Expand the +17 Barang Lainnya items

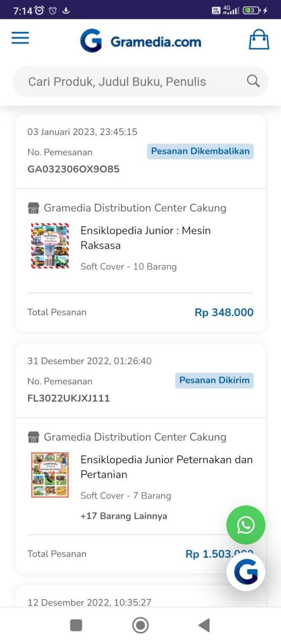125,516
